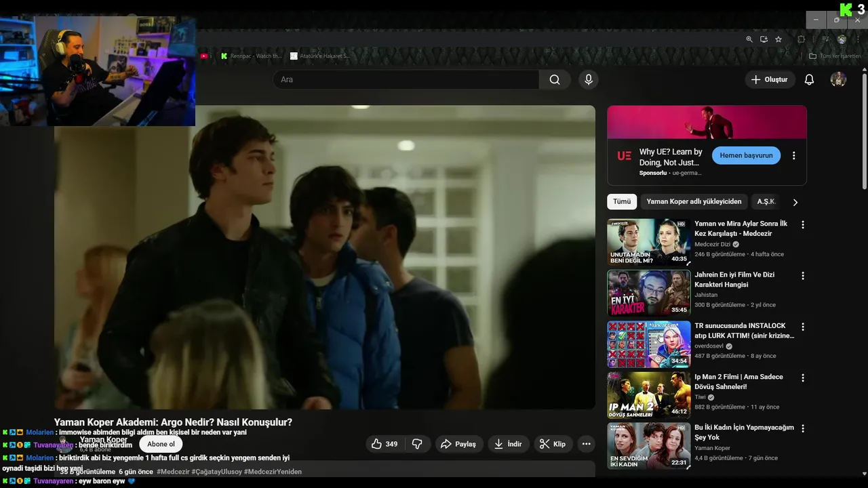
Task: Open options for TR sunucusunda INSTALOCK video
Action: tap(803, 327)
